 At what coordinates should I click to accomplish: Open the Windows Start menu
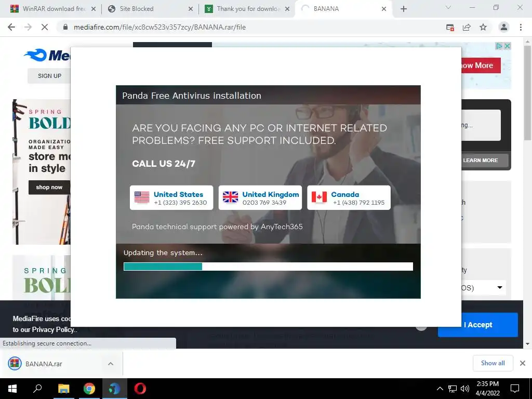[x=12, y=389]
